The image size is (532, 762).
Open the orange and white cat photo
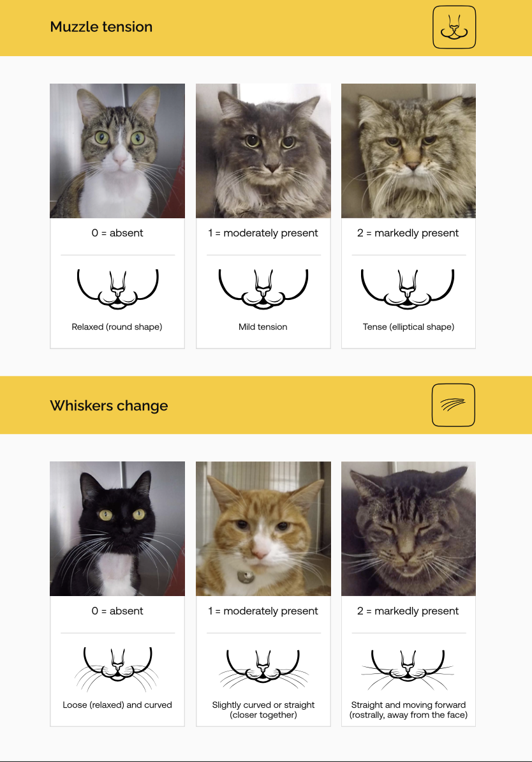coord(263,528)
